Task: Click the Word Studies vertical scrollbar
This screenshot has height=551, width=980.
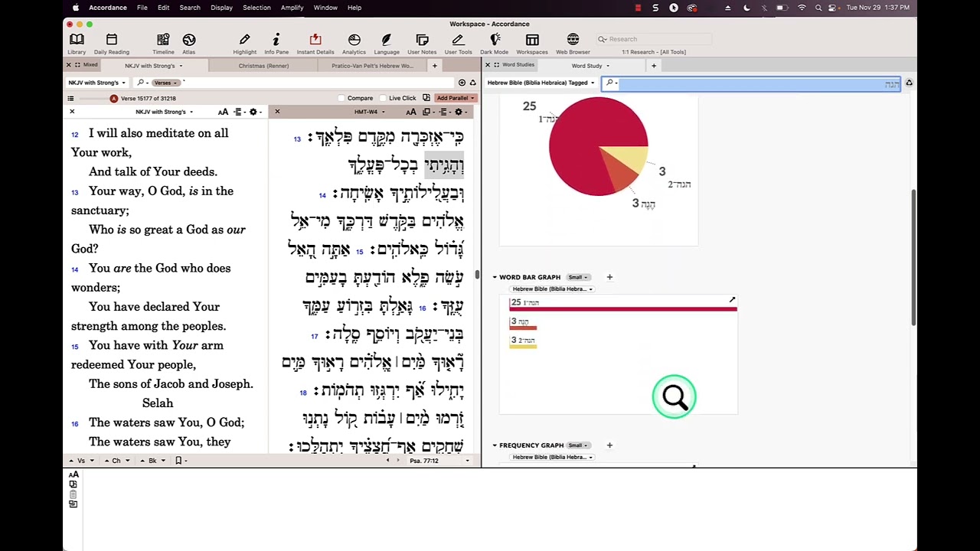Action: [913, 258]
